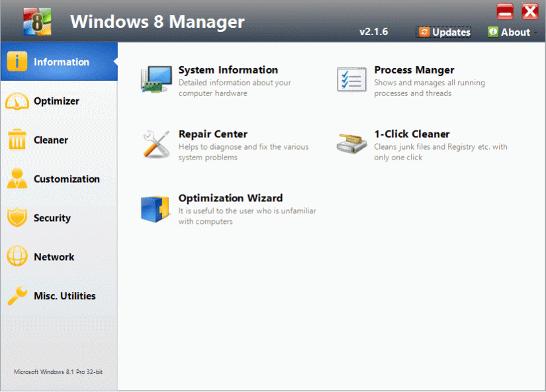Screen dimensions: 546x392
Task: Launch the Process Manger tool
Action: point(414,70)
